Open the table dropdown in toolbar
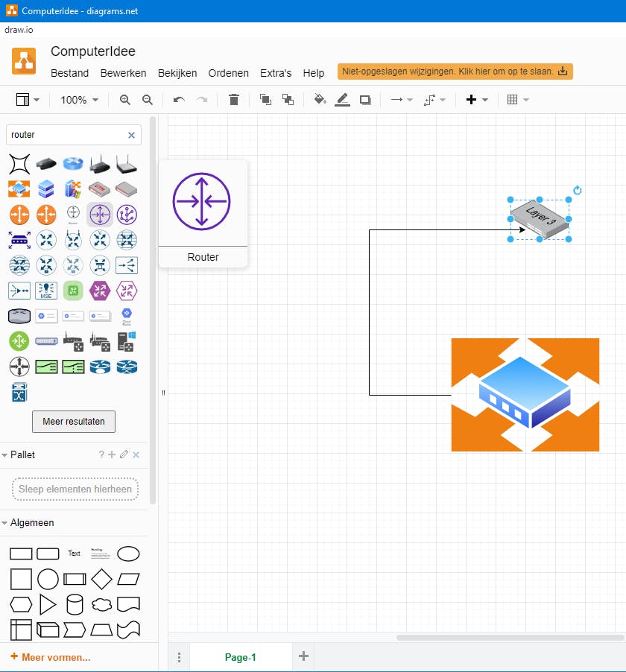This screenshot has width=626, height=672. (517, 100)
